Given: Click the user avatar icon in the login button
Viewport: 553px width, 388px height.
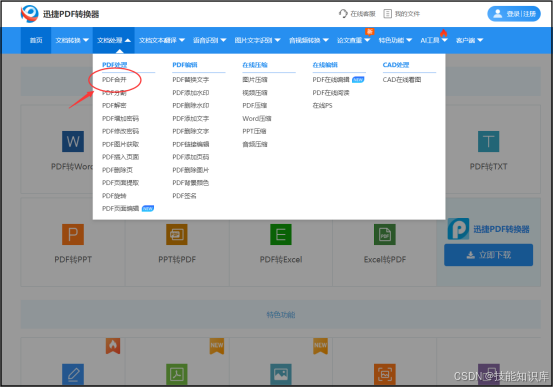Looking at the screenshot, I should point(497,14).
